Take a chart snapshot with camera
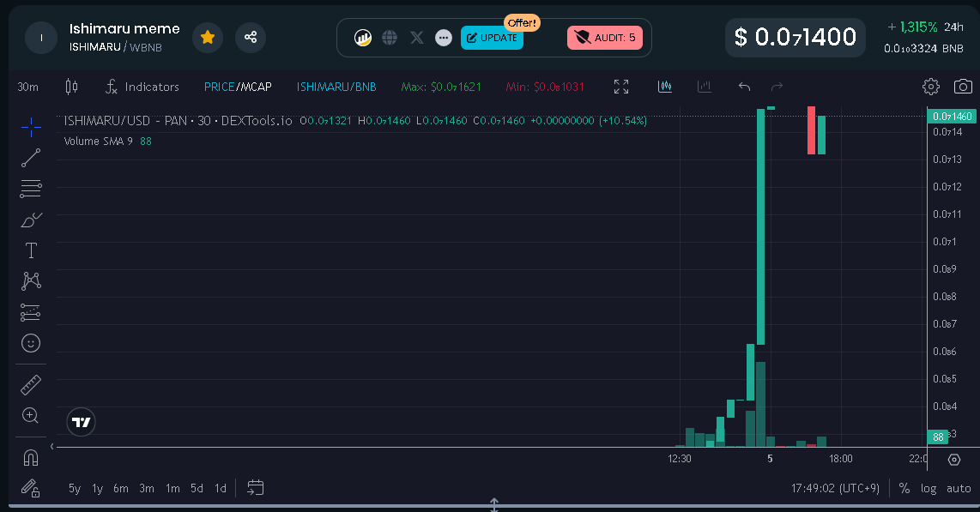The image size is (980, 512). (963, 87)
